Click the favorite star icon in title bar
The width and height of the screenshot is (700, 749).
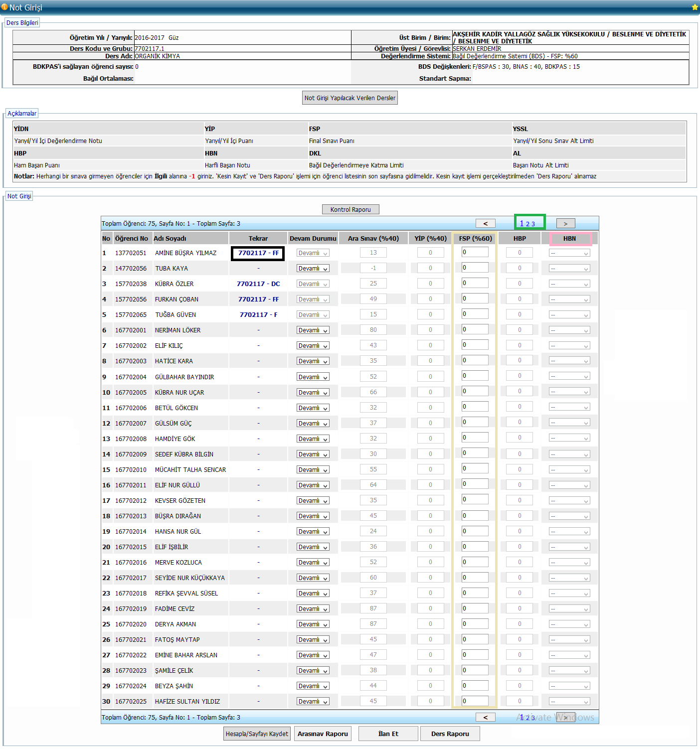pyautogui.click(x=695, y=7)
